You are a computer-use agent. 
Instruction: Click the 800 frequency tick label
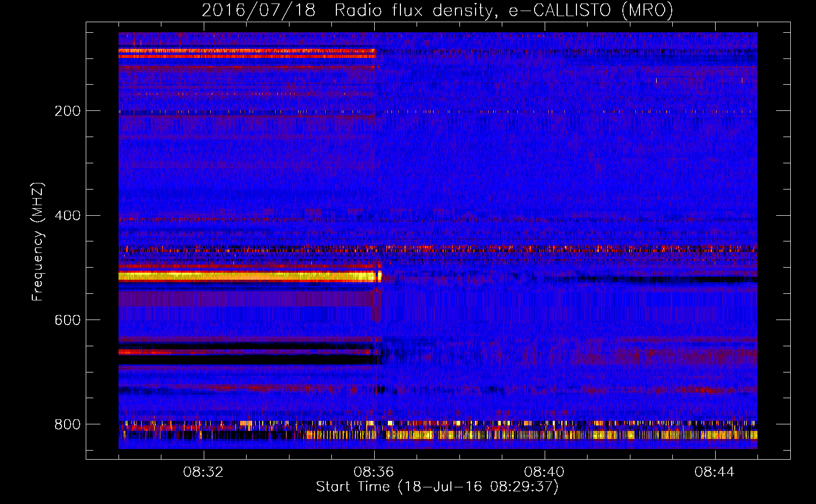click(x=68, y=424)
